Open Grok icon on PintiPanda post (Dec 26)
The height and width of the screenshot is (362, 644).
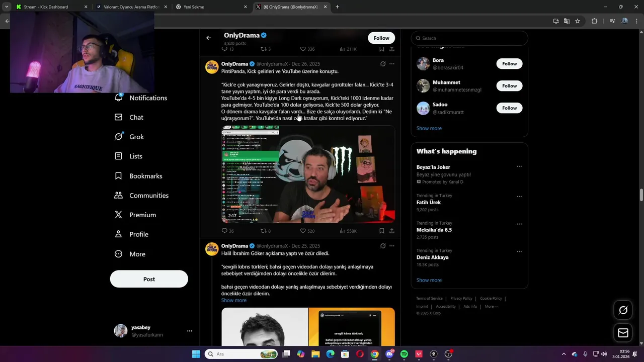click(383, 64)
